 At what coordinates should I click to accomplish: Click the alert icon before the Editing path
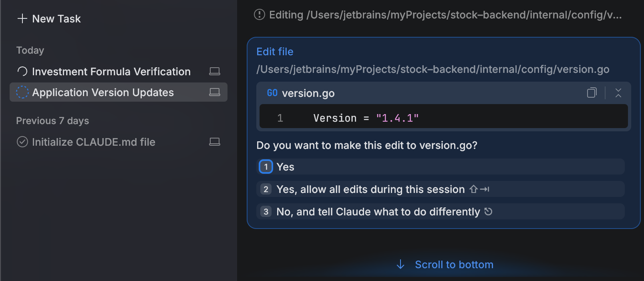click(x=260, y=15)
